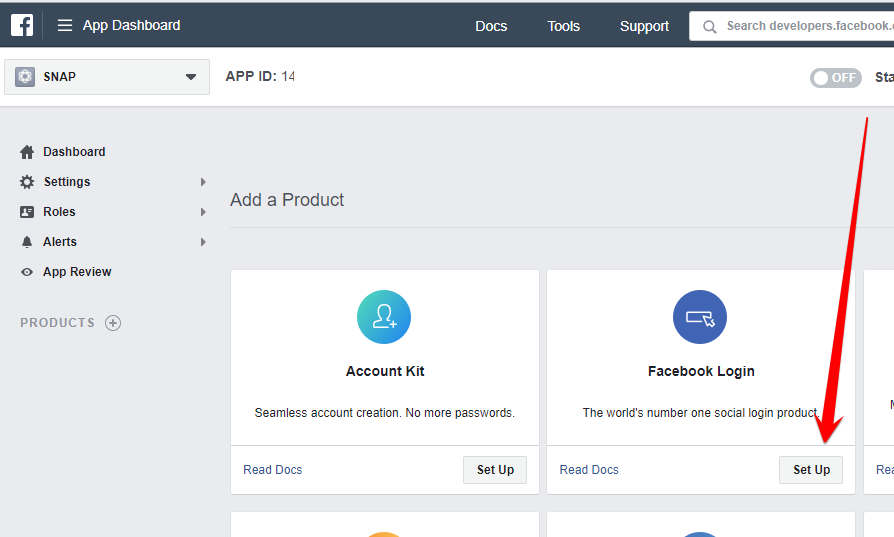Open App Review in sidebar
Screen dimensions: 894x537
77,272
